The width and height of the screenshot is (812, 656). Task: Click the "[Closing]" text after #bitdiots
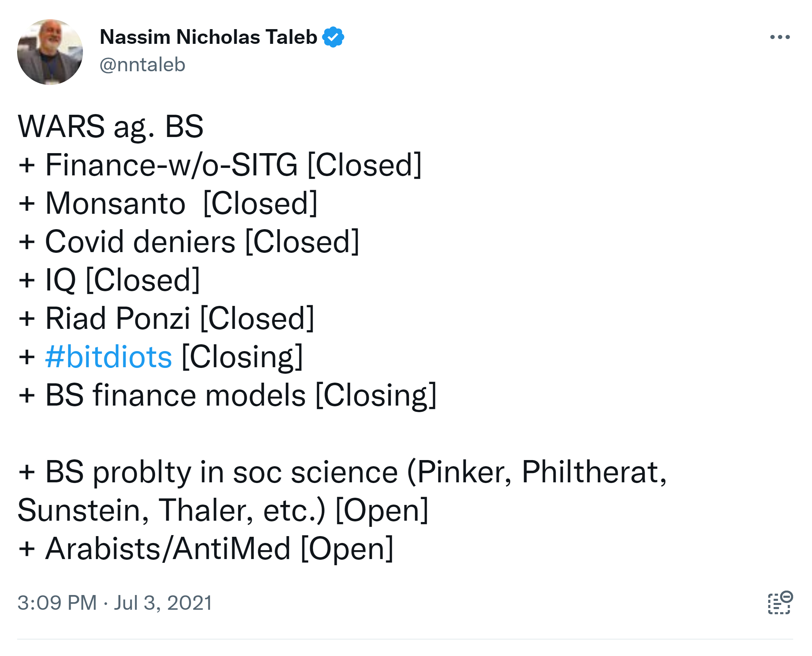[x=242, y=357]
